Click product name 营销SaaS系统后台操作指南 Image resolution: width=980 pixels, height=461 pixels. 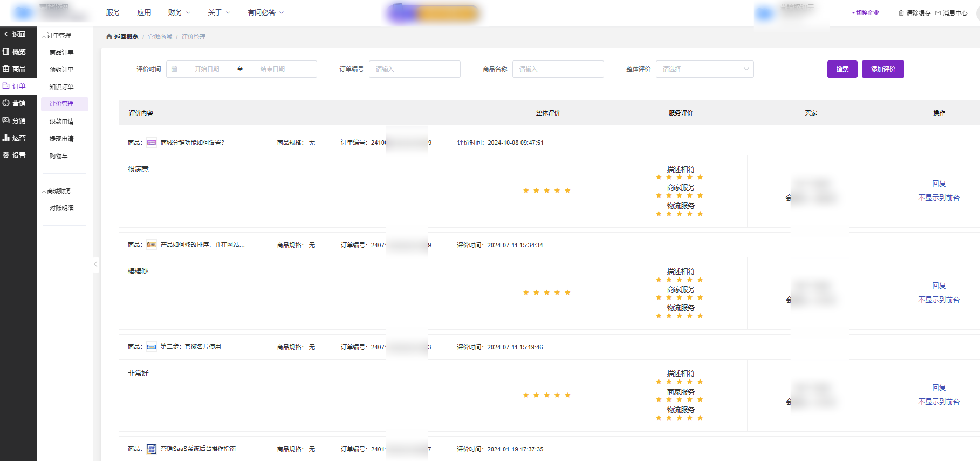coord(198,449)
